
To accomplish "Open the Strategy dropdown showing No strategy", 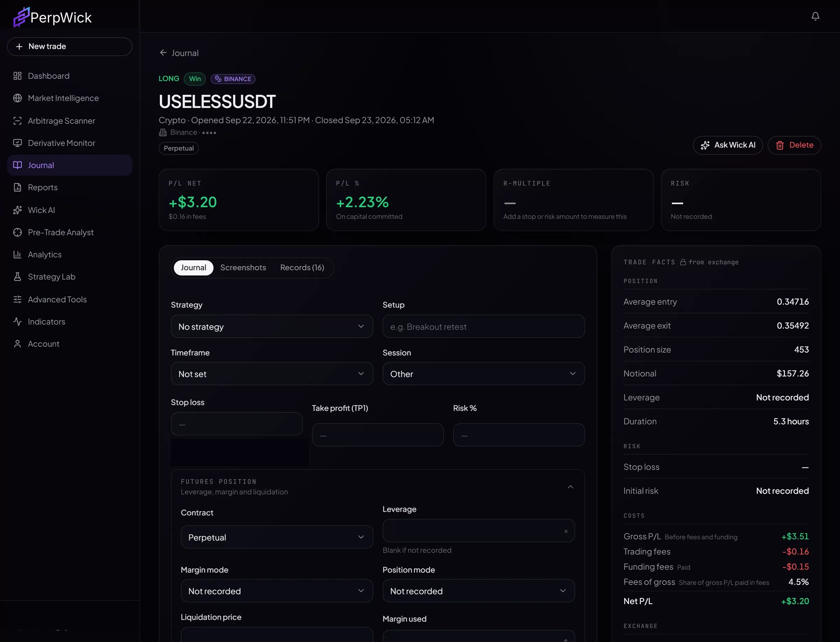I will point(272,326).
